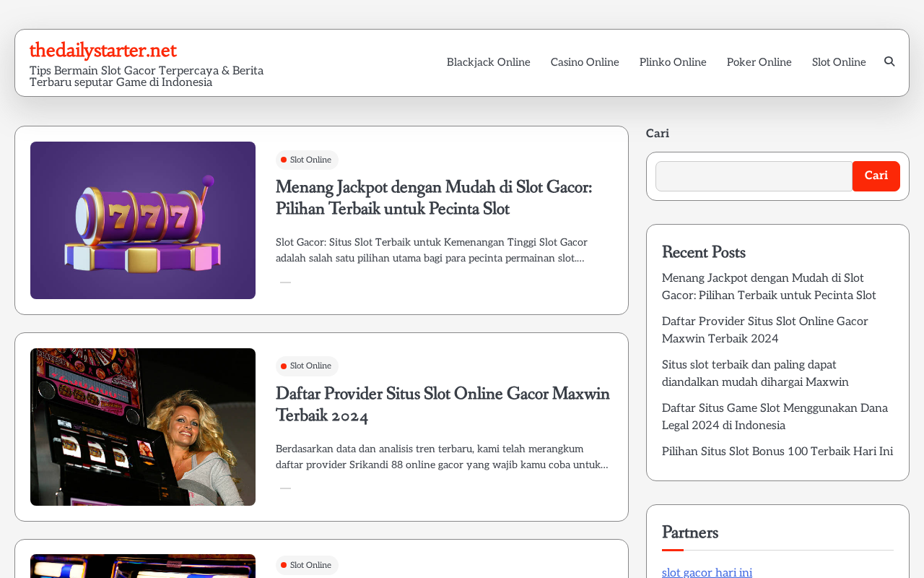Open recent post Pilihan Situs Slot Bonus 100

coord(777,452)
